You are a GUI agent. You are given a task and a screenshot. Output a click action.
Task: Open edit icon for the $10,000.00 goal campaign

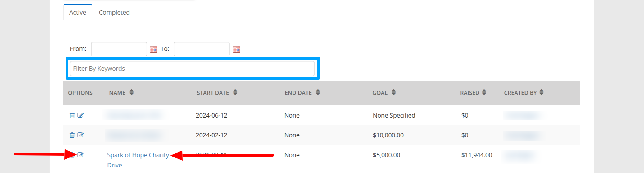(x=80, y=135)
